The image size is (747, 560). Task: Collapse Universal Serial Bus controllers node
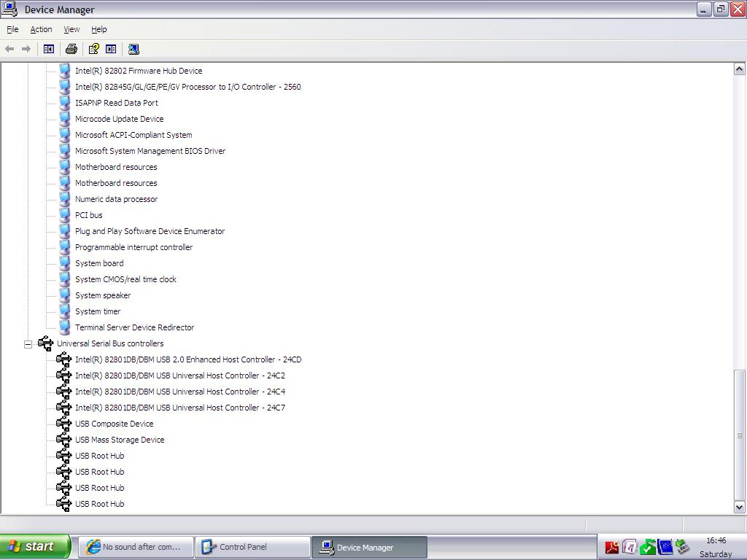(x=28, y=344)
